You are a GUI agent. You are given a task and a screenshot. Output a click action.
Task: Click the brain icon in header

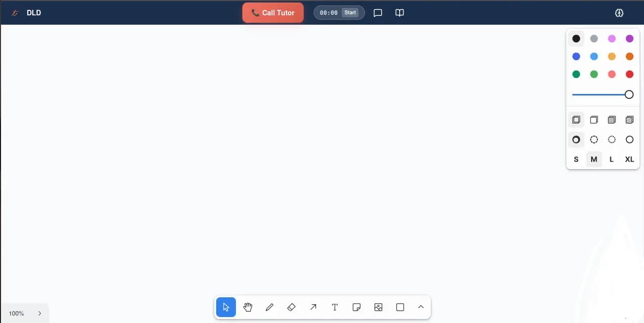(x=619, y=13)
